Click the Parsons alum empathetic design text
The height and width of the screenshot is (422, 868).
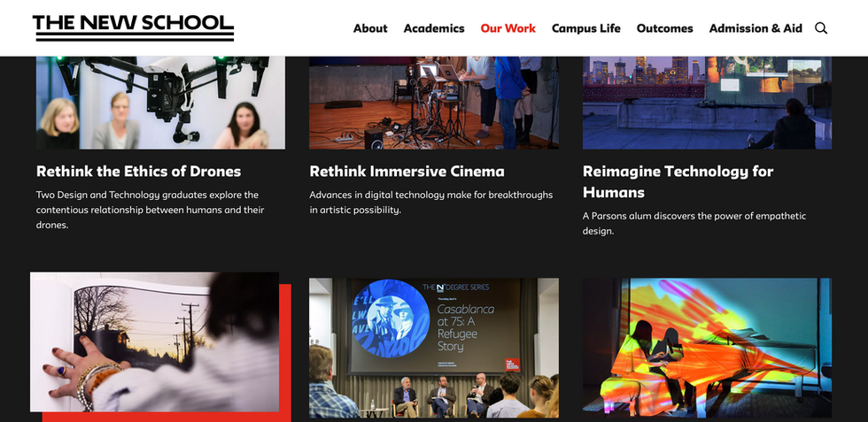coord(694,224)
